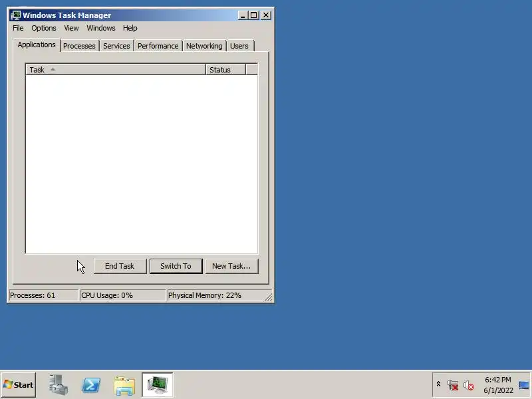Click the New Task... button
Image resolution: width=532 pixels, height=399 pixels.
pos(231,266)
